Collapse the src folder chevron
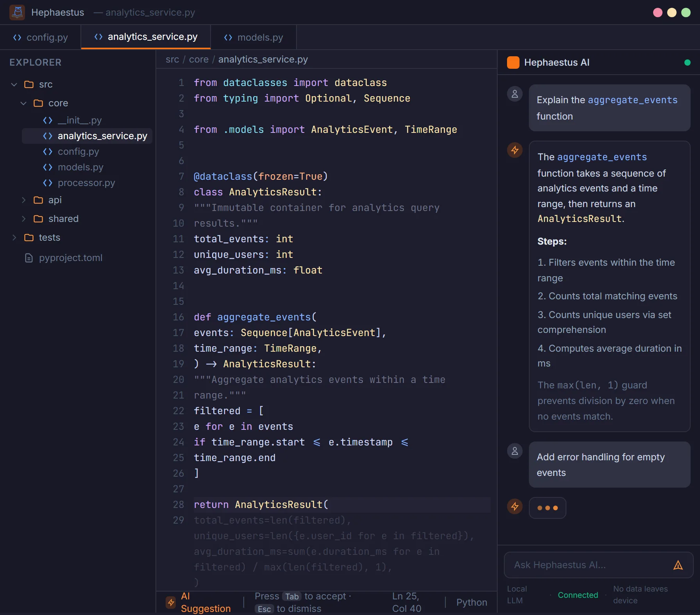The width and height of the screenshot is (700, 615). click(x=14, y=84)
